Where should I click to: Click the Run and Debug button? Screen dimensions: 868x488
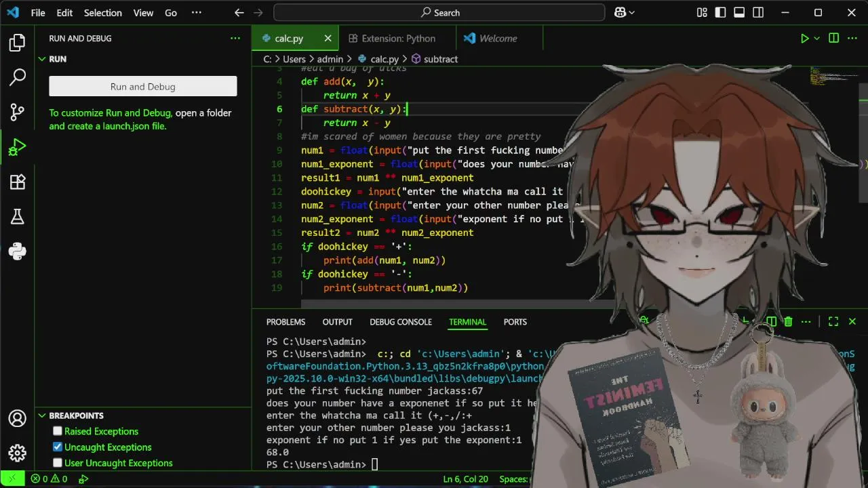click(x=143, y=87)
